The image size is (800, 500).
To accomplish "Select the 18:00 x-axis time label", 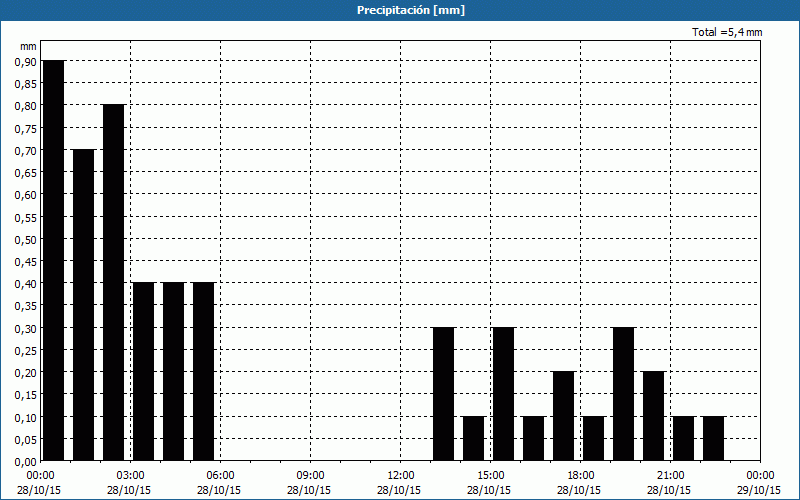I will pos(581,476).
